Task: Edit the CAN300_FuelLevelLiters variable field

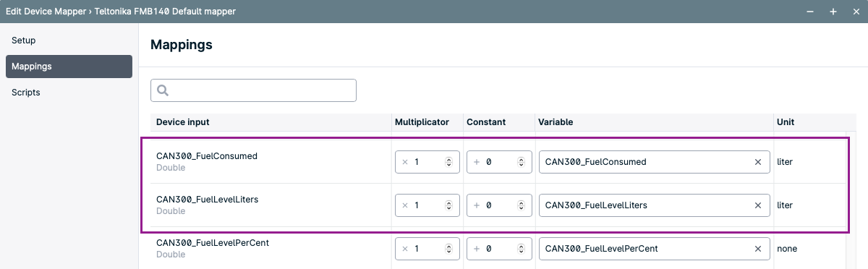Action: 655,205
